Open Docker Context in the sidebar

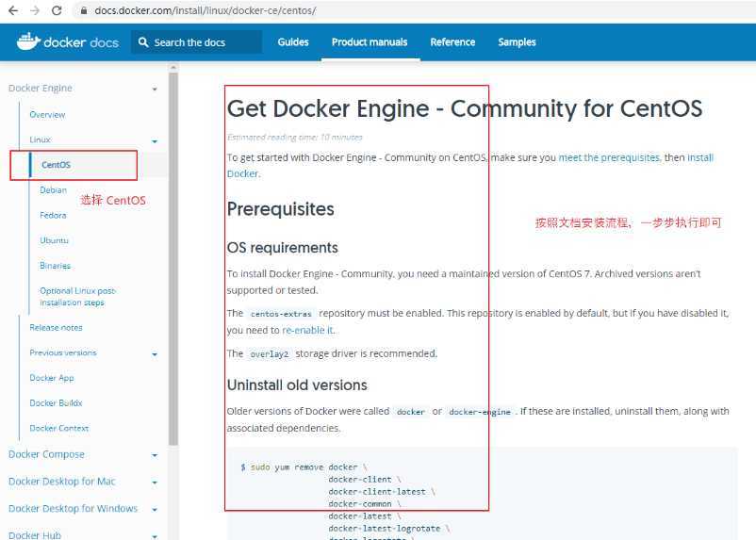tap(59, 428)
